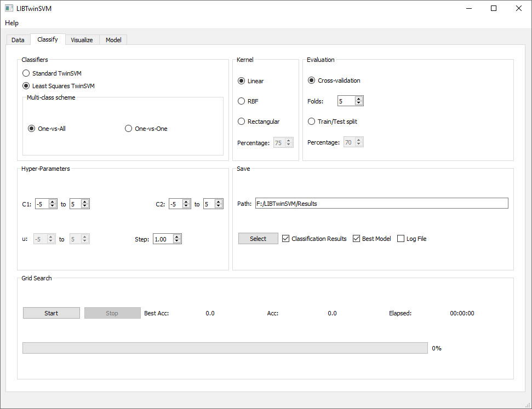Open the Help menu
The width and height of the screenshot is (532, 409).
pyautogui.click(x=12, y=23)
